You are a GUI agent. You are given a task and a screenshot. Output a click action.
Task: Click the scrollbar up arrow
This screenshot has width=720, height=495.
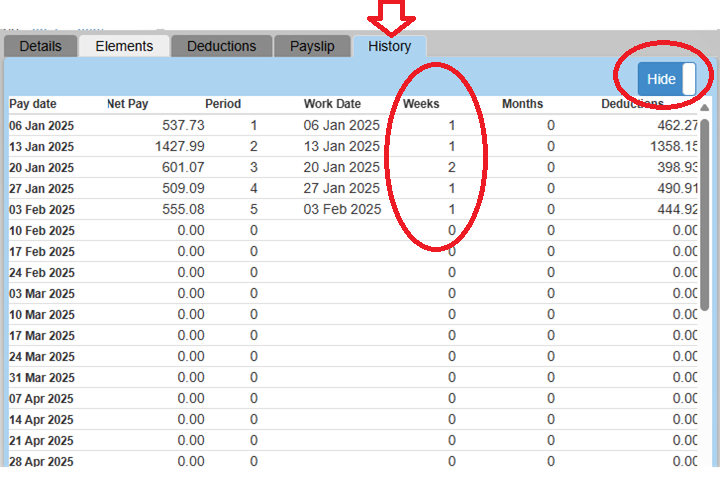click(x=705, y=108)
